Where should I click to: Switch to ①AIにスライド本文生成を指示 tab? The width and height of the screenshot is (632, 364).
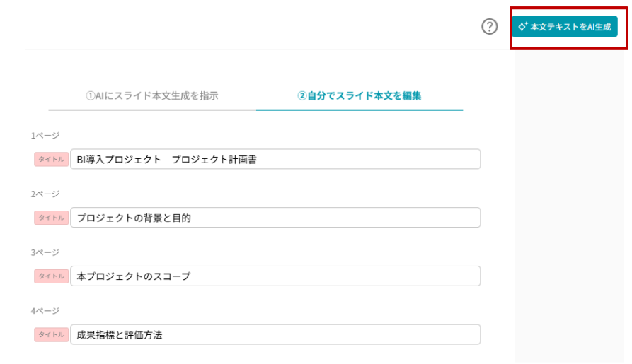[151, 95]
